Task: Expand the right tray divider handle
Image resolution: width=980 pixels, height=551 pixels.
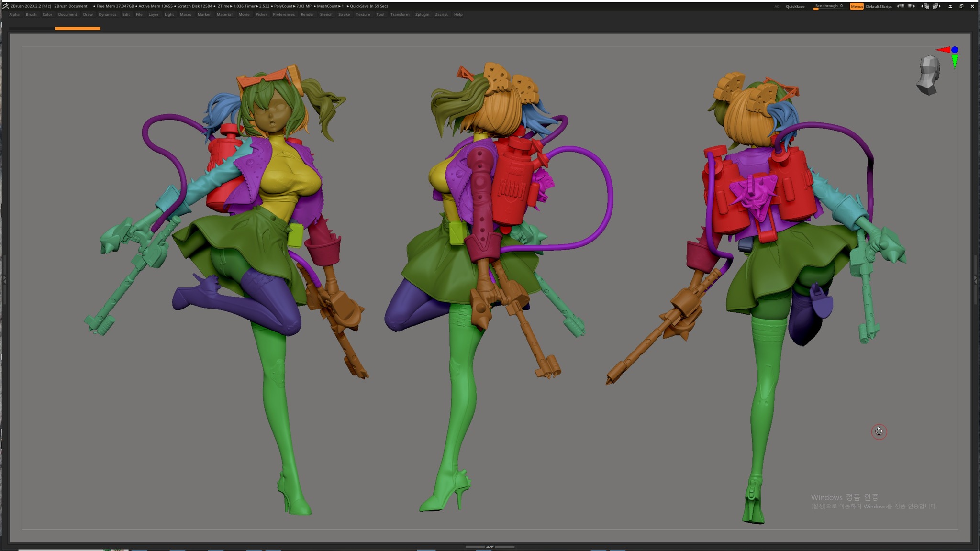Action: (975, 280)
